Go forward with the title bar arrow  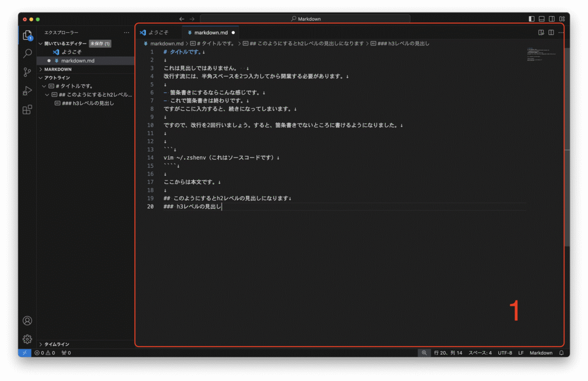click(192, 19)
